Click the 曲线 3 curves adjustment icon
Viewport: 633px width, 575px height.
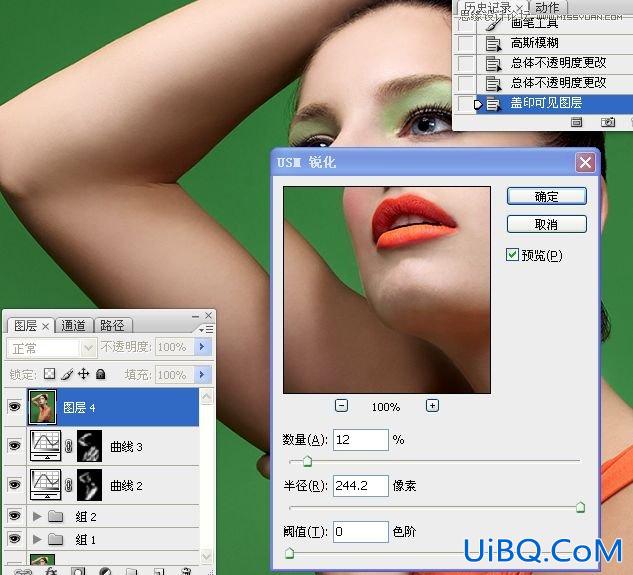point(46,445)
